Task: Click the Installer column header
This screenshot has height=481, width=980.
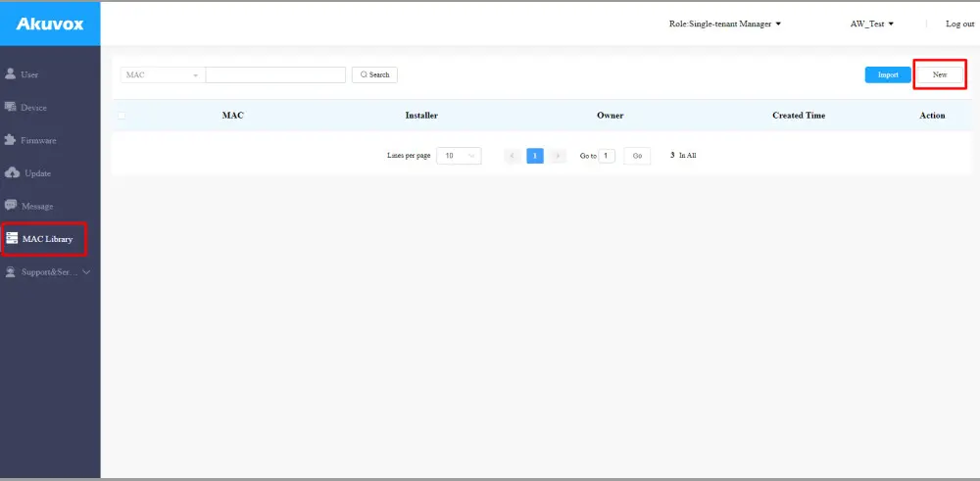Action: click(x=421, y=116)
